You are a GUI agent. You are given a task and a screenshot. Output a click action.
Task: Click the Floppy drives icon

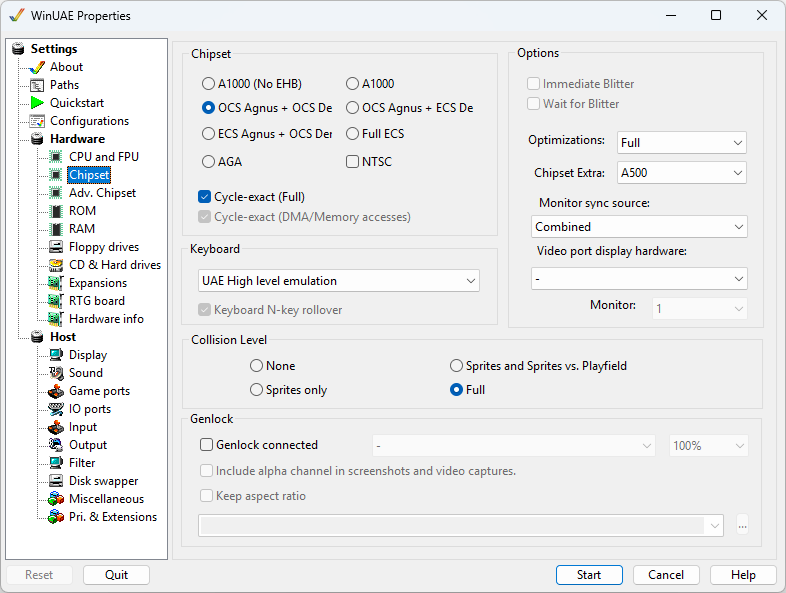click(56, 247)
